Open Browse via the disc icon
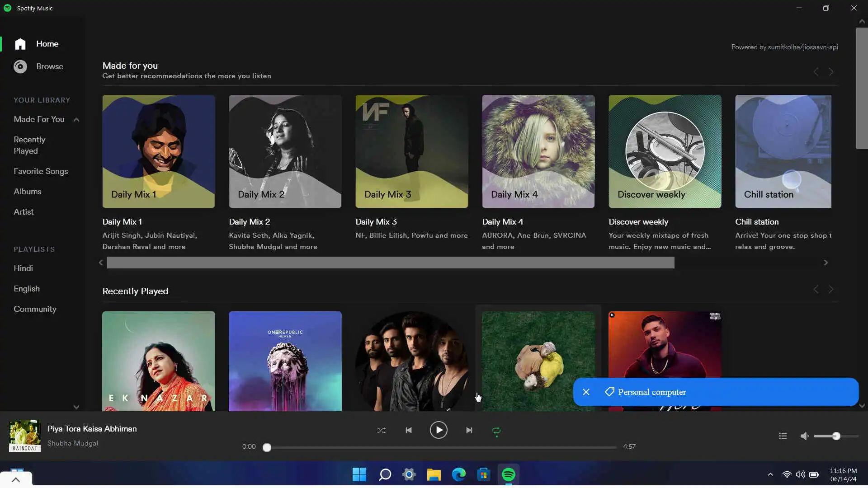868x488 pixels. (20, 66)
